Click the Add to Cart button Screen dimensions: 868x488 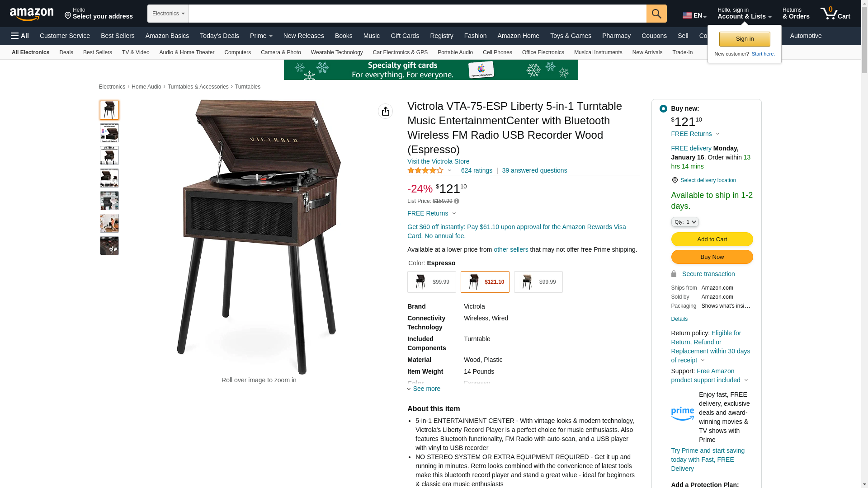click(712, 239)
